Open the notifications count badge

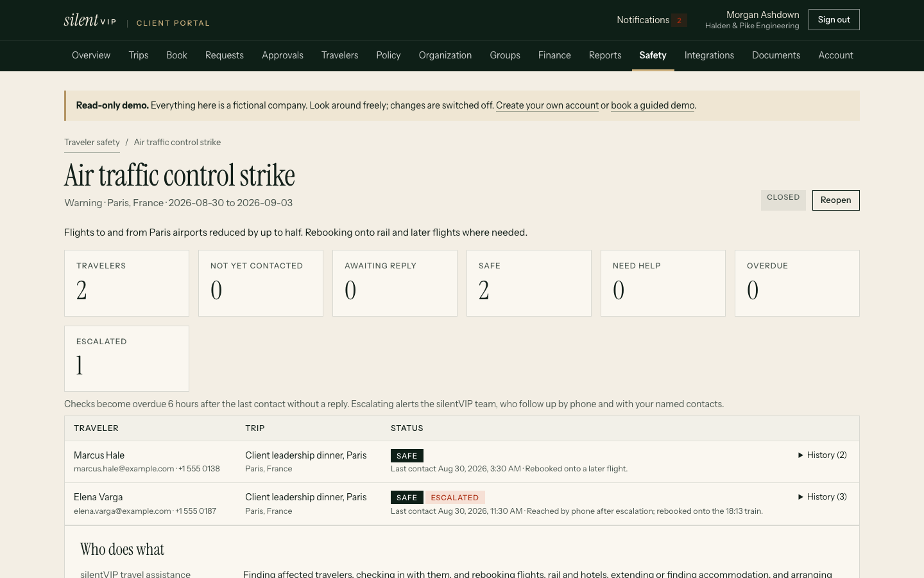point(679,20)
